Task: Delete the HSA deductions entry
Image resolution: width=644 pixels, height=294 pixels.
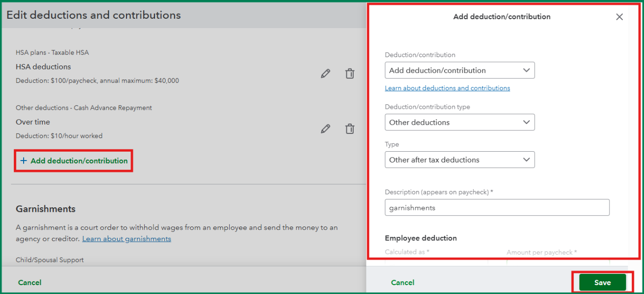Action: click(350, 74)
